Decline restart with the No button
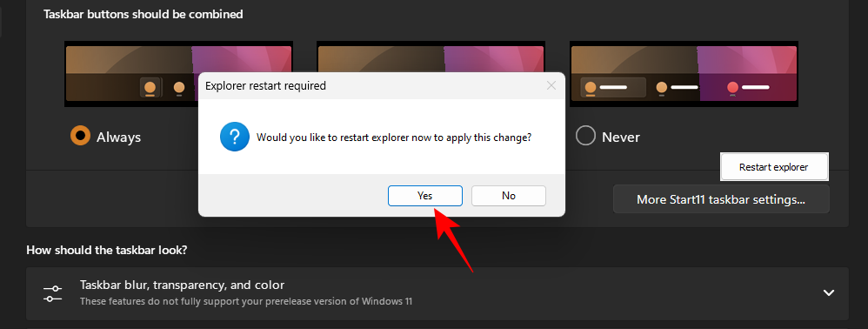This screenshot has width=868, height=329. pos(508,196)
